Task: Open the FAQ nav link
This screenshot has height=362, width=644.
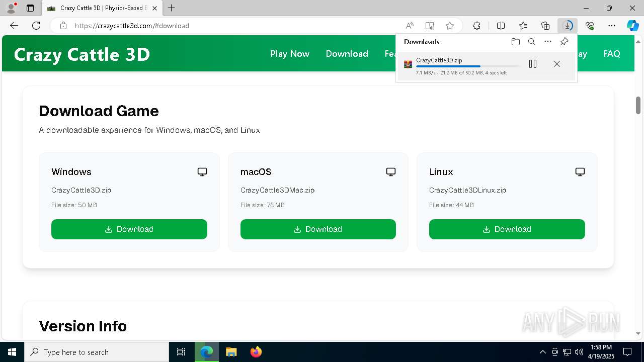Action: tap(612, 54)
